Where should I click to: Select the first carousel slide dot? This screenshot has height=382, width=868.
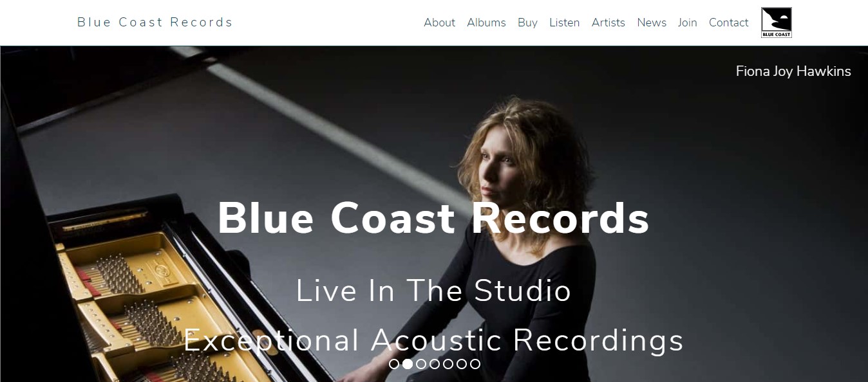coord(394,364)
